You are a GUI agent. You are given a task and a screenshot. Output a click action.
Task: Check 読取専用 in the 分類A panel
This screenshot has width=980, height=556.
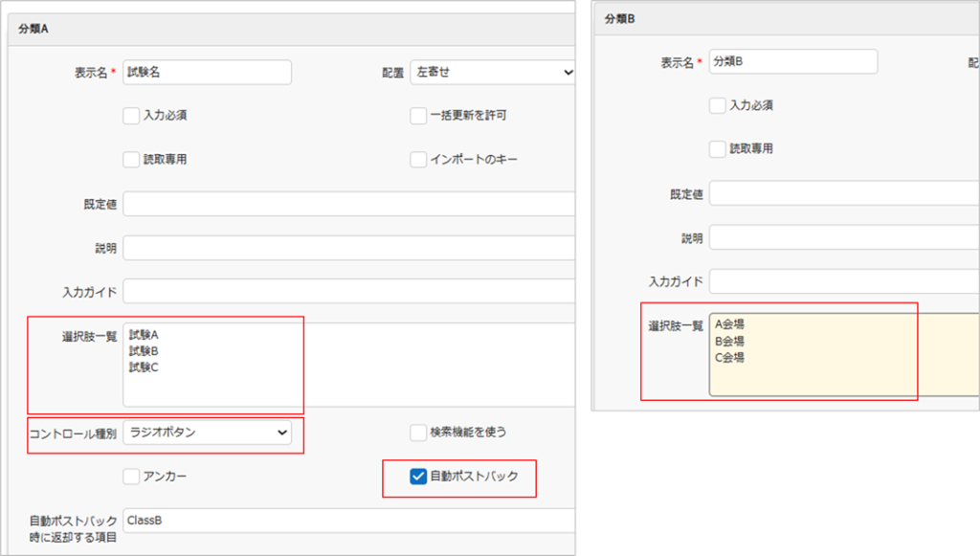[131, 160]
